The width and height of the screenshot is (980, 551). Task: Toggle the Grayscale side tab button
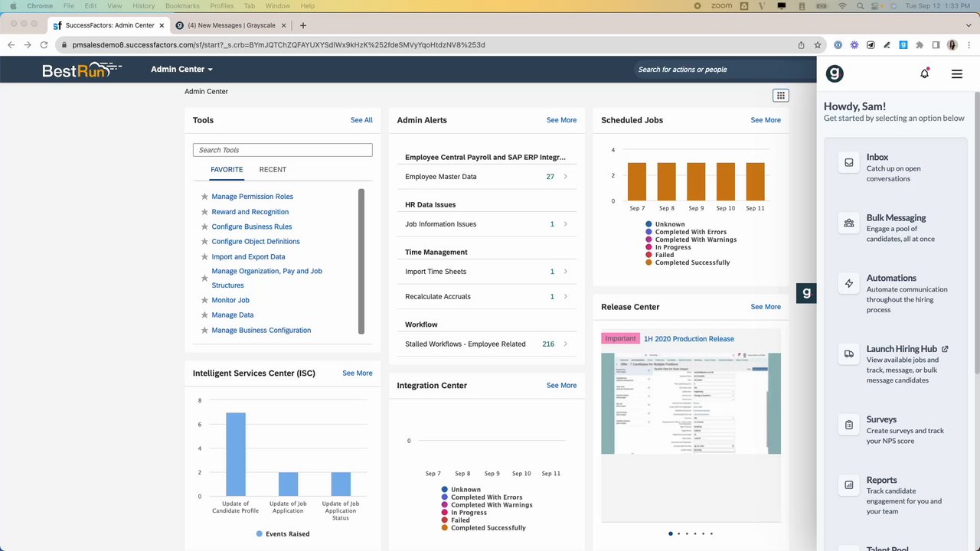point(806,293)
